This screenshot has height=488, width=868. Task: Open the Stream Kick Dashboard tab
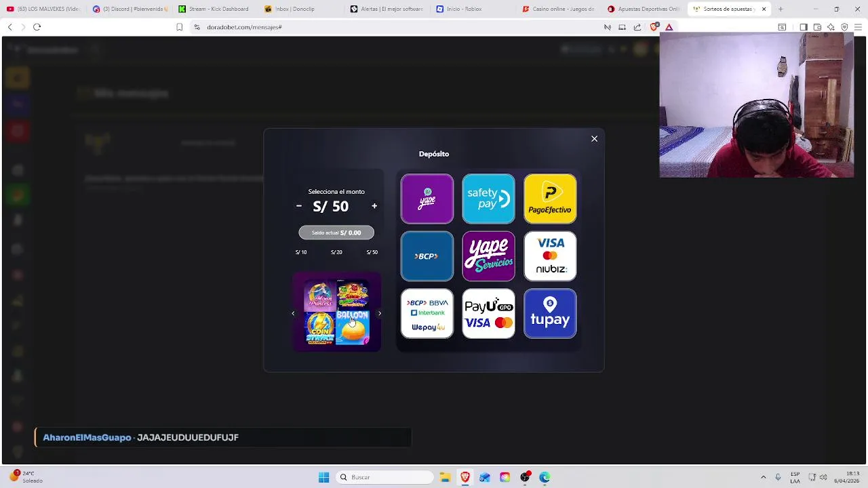click(216, 9)
